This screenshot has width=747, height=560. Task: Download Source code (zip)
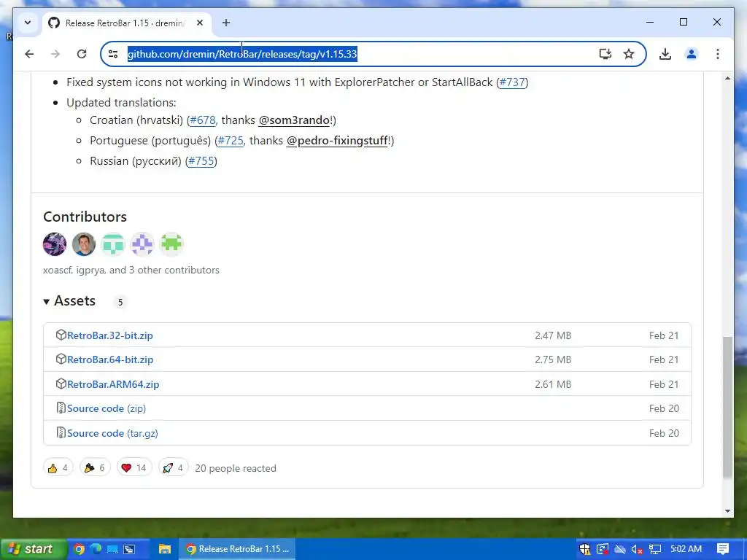[x=107, y=408]
